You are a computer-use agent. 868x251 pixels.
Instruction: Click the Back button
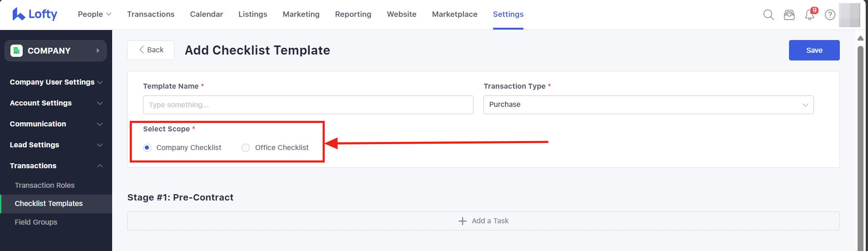[151, 50]
